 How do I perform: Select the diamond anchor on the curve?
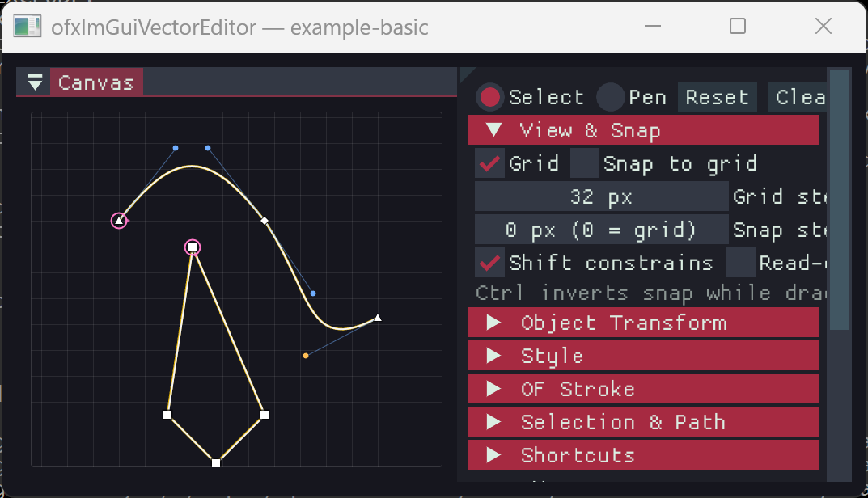(265, 221)
